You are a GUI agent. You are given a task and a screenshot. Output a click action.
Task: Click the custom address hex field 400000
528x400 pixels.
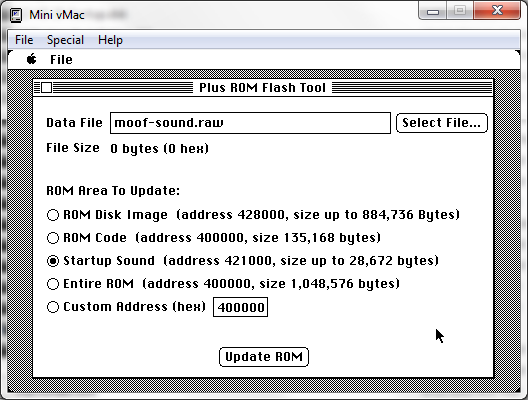pyautogui.click(x=240, y=307)
